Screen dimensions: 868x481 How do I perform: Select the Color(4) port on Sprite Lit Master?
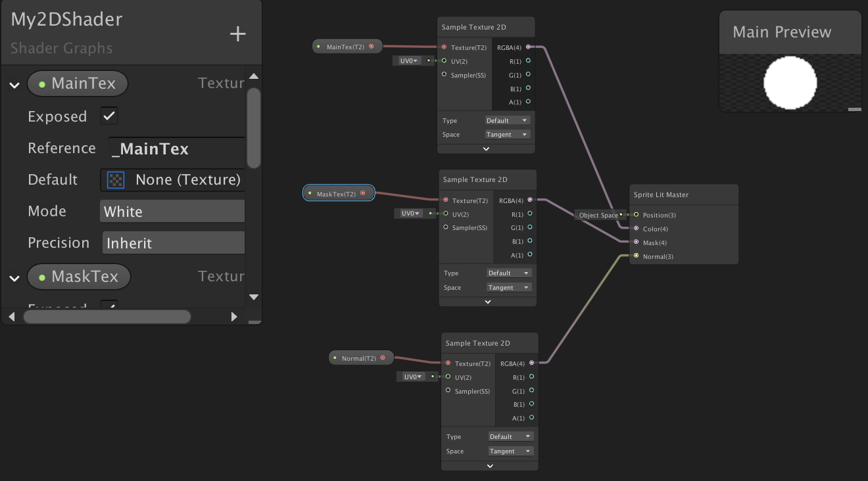tap(636, 229)
